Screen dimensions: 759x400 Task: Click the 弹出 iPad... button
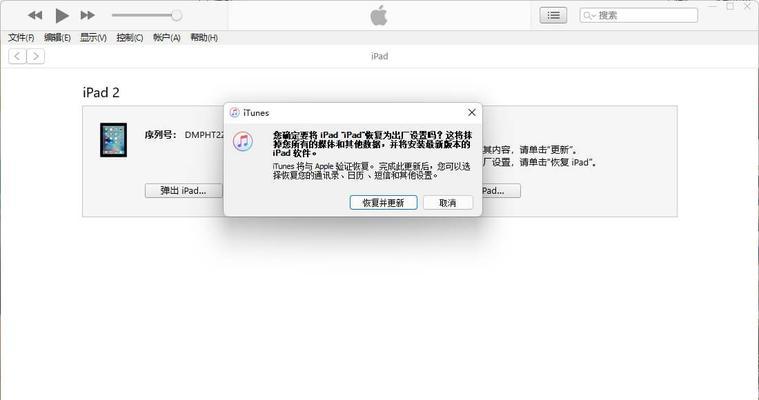coord(183,191)
